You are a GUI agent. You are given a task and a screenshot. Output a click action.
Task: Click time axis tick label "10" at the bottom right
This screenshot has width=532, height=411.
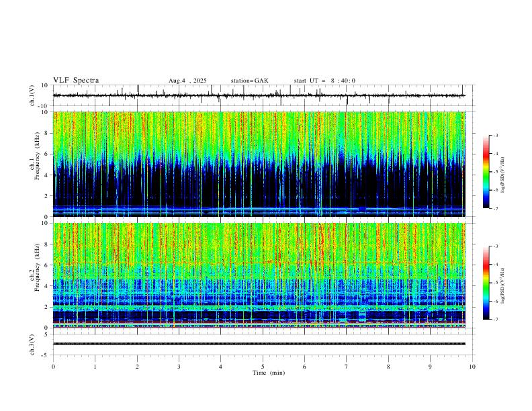click(472, 367)
